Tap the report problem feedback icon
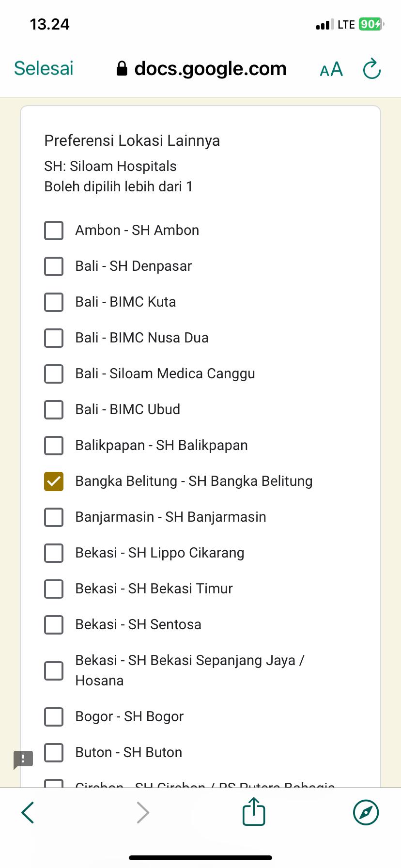Image resolution: width=401 pixels, height=868 pixels. point(23,759)
